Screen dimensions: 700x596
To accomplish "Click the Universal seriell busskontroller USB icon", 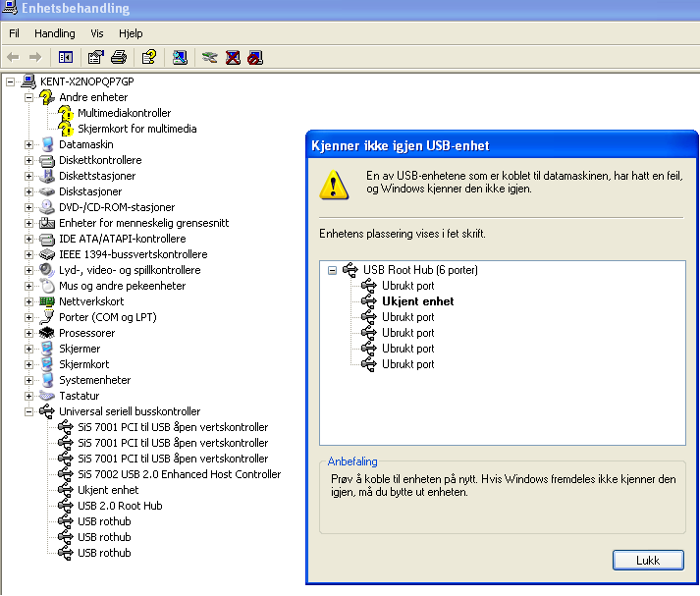I will 47,411.
